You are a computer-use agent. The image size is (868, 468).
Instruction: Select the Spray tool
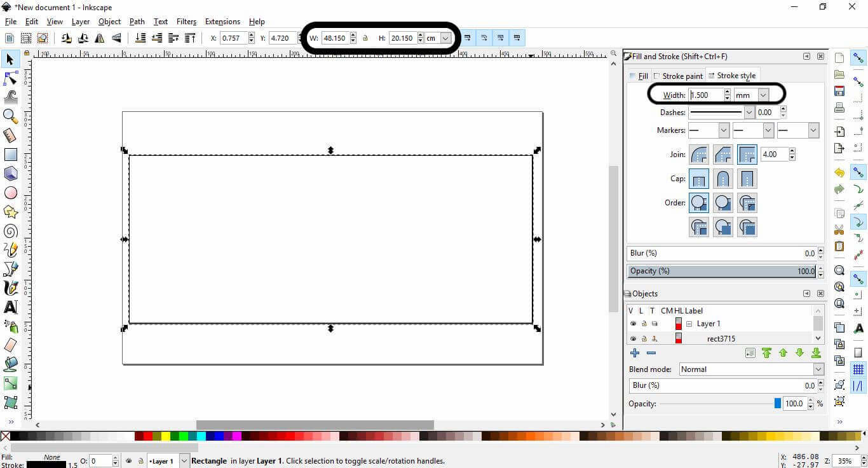coord(10,326)
